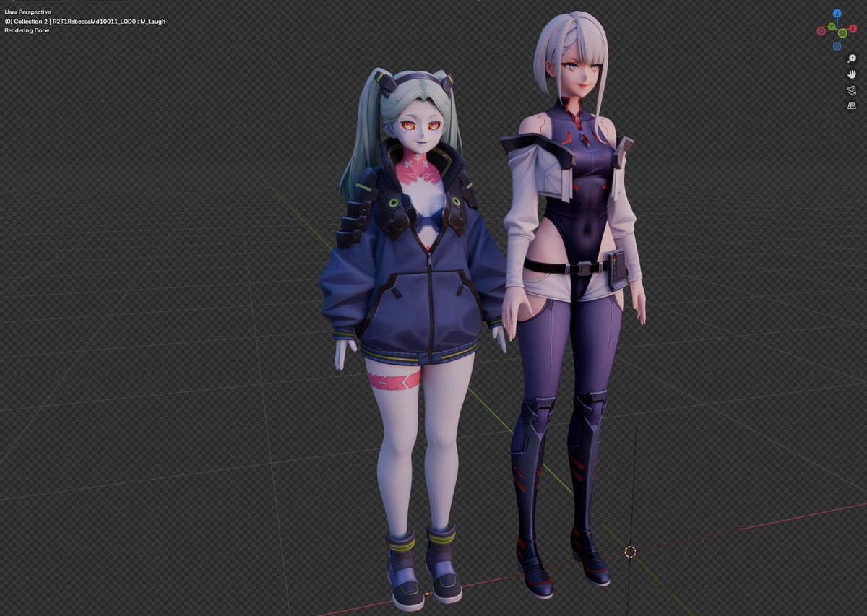Toggle the camera view icon
Image resolution: width=867 pixels, height=616 pixels.
852,90
